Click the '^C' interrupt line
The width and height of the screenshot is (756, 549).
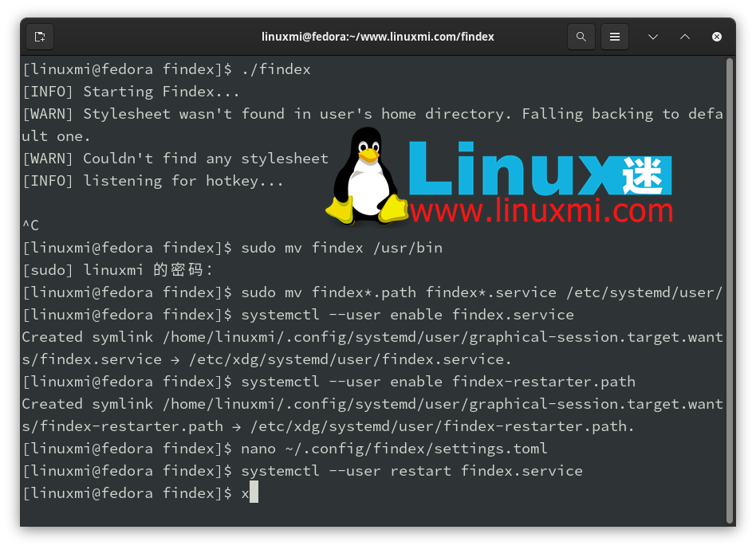point(30,225)
